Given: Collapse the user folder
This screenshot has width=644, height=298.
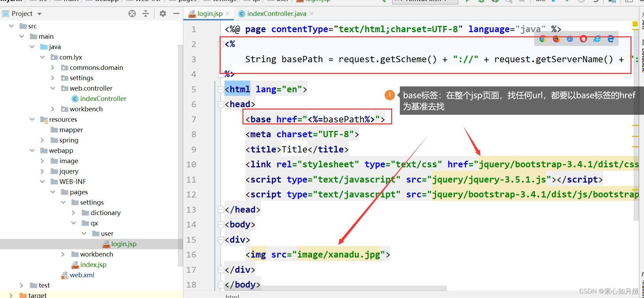Looking at the screenshot, I should (x=84, y=233).
